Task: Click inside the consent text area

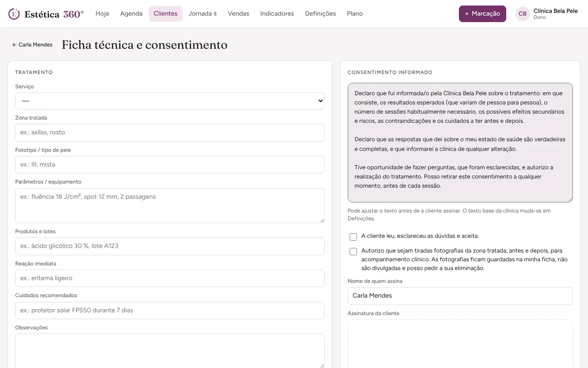Action: [460, 143]
